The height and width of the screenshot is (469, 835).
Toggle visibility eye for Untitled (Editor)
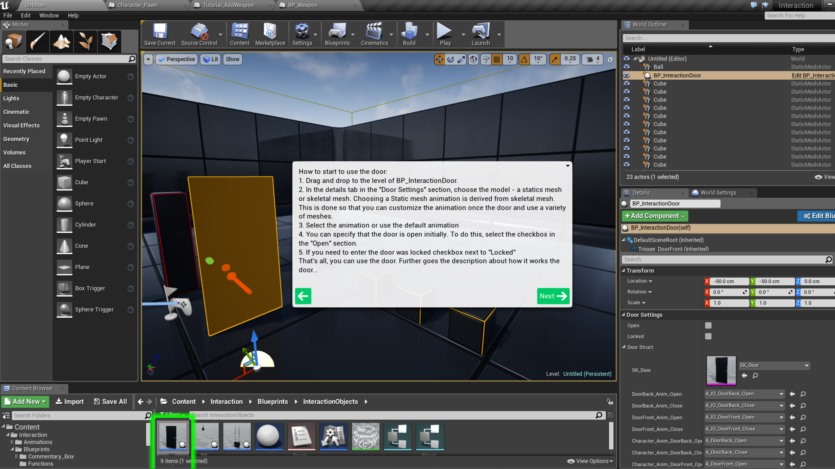tap(626, 59)
